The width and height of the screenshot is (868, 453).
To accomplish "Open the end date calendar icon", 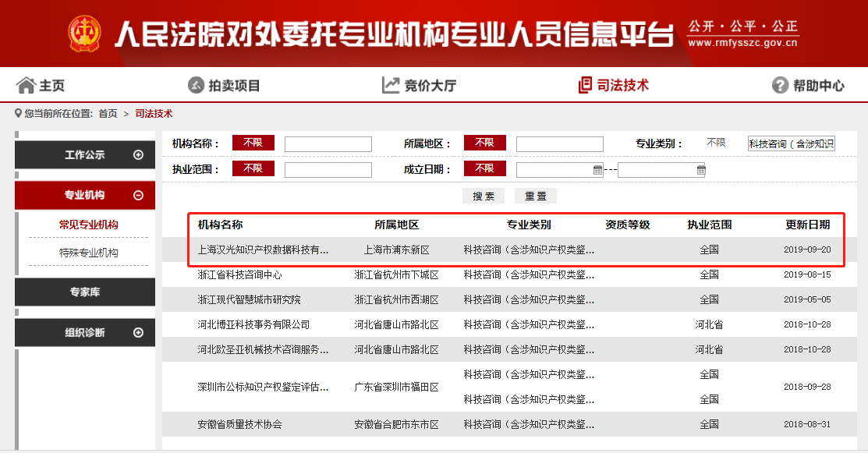I will (700, 169).
